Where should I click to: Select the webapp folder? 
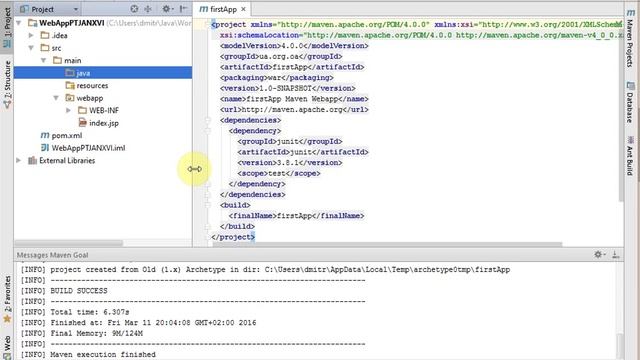coord(90,98)
